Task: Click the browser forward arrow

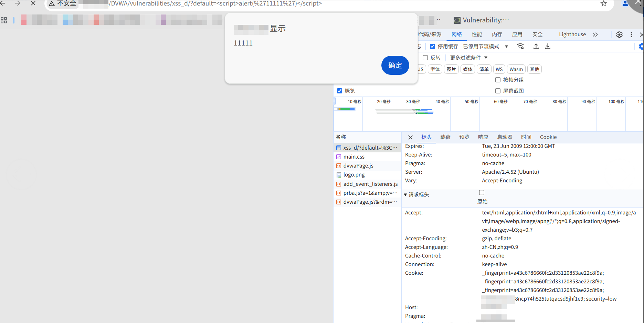Action: 18,3
